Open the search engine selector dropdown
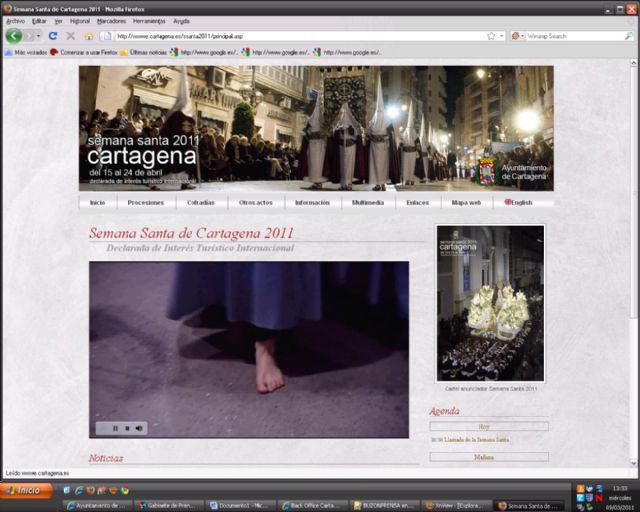Image resolution: width=640 pixels, height=512 pixels. click(x=523, y=36)
